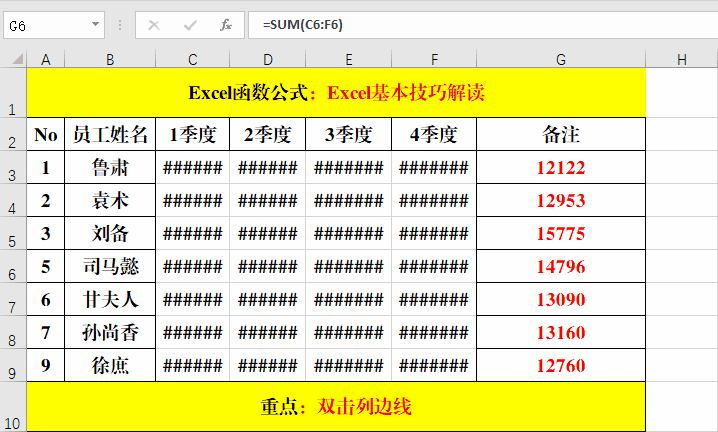The height and width of the screenshot is (432, 718).
Task: Click the footer cell '重点：双击列边线'
Action: pyautogui.click(x=336, y=407)
